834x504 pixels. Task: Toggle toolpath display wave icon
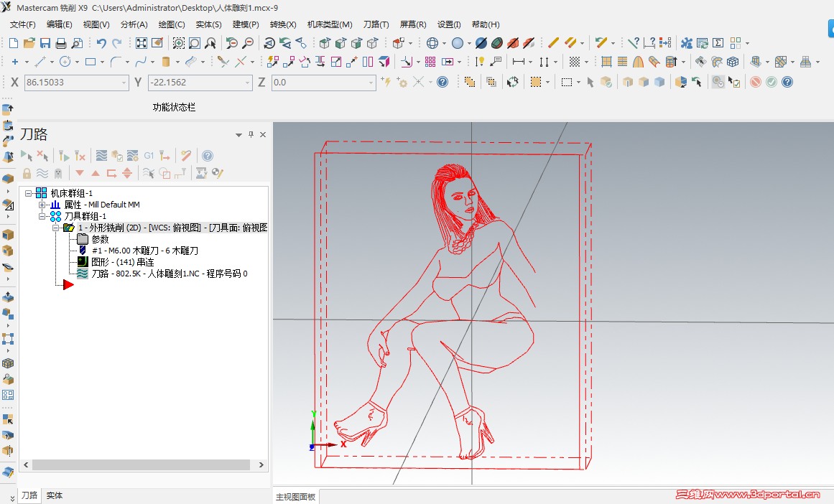pyautogui.click(x=42, y=173)
